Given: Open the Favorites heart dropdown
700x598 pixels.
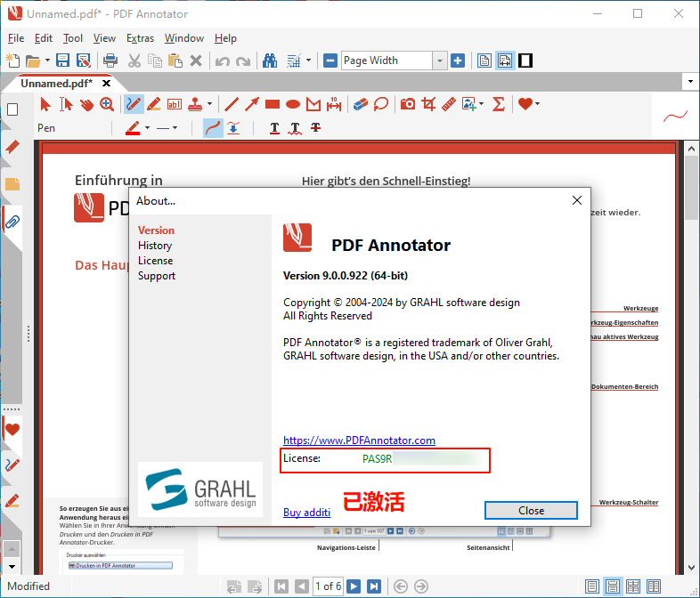Looking at the screenshot, I should coord(537,104).
